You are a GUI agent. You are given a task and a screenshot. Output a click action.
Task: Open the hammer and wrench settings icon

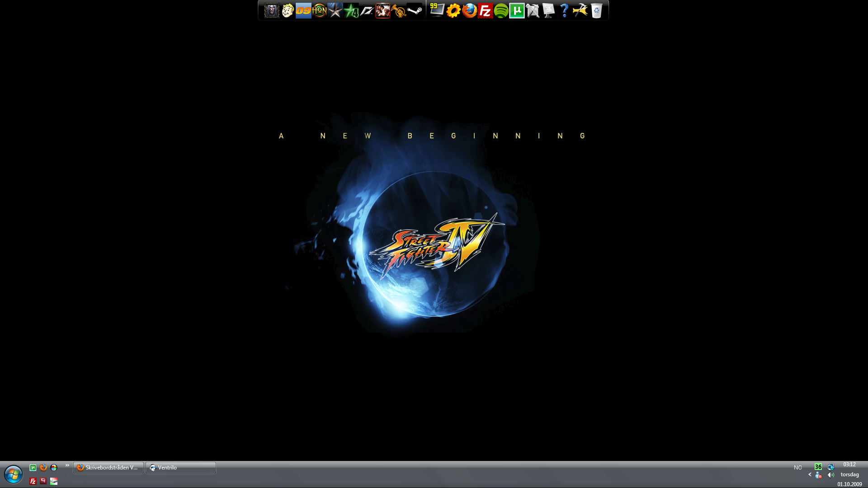point(580,10)
